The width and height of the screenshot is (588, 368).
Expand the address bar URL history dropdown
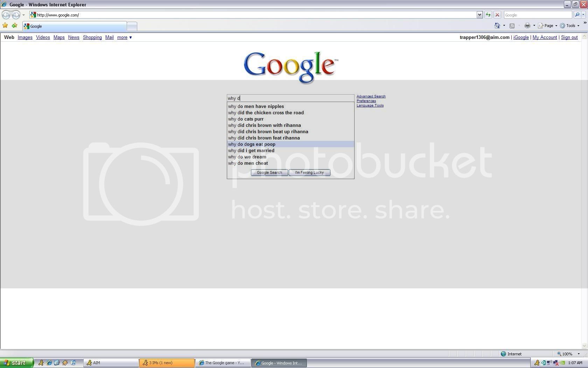[x=479, y=15]
